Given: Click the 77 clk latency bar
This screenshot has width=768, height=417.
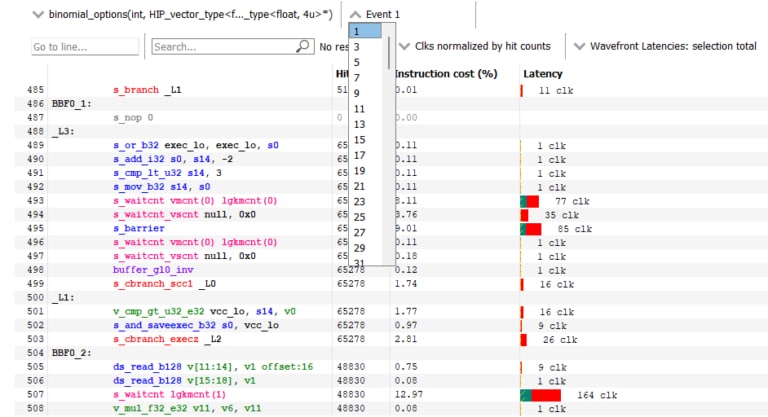Looking at the screenshot, I should click(529, 201).
